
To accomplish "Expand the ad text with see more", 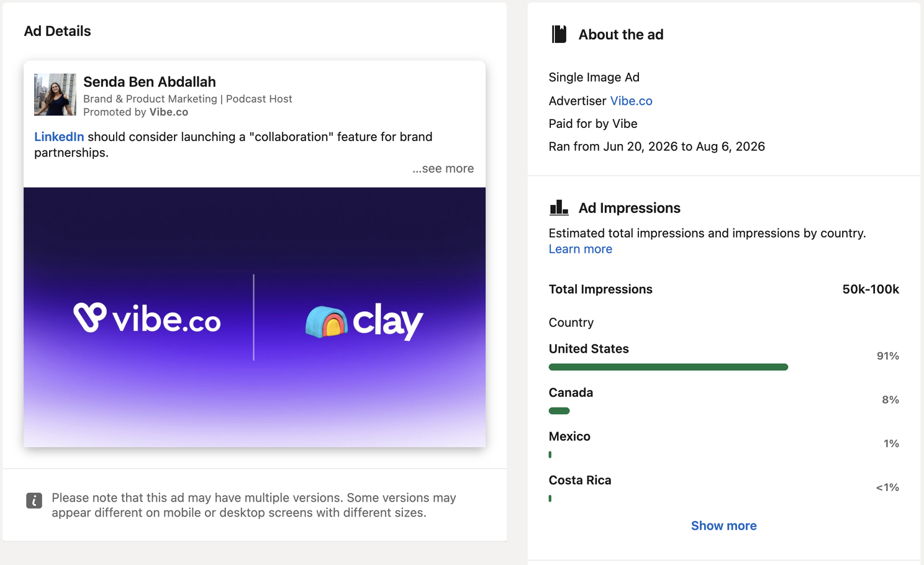I will tap(443, 168).
